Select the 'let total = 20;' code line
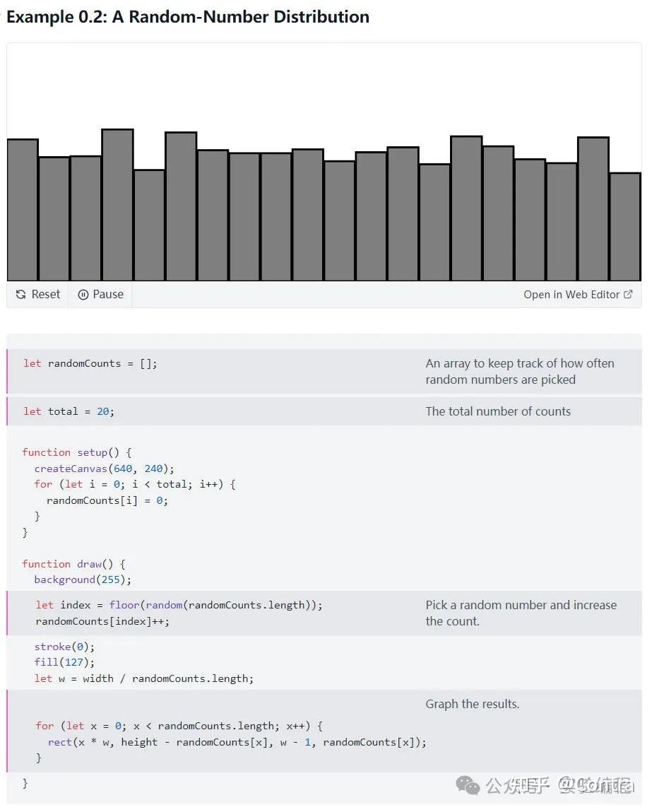The width and height of the screenshot is (652, 812). click(69, 411)
